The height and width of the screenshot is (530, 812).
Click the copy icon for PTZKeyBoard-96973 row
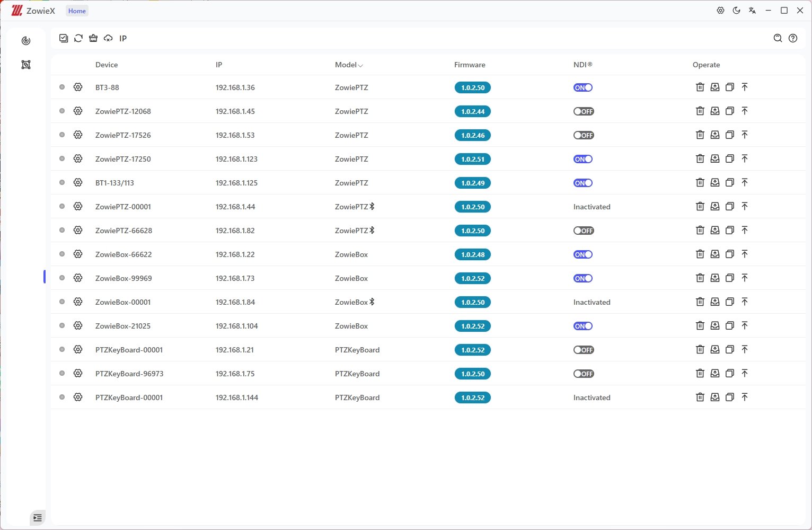pos(730,373)
